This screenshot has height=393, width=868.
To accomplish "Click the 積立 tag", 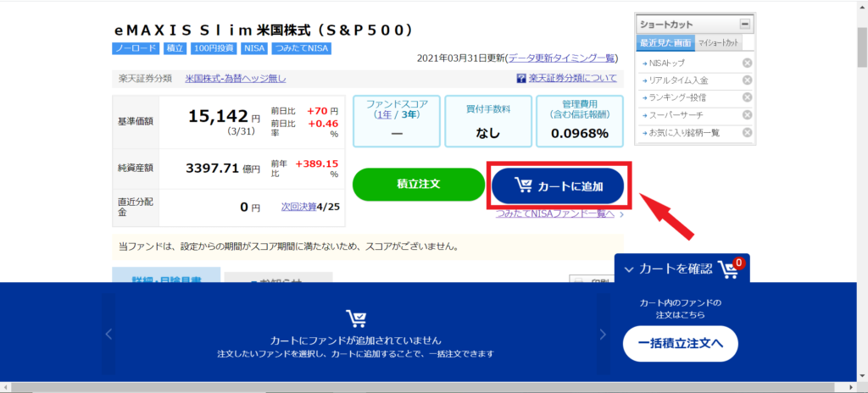I will pyautogui.click(x=175, y=48).
